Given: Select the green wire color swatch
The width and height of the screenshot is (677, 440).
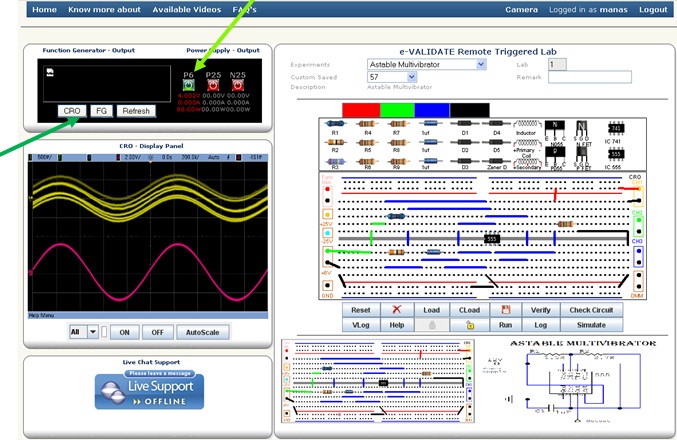Looking at the screenshot, I should click(x=397, y=109).
